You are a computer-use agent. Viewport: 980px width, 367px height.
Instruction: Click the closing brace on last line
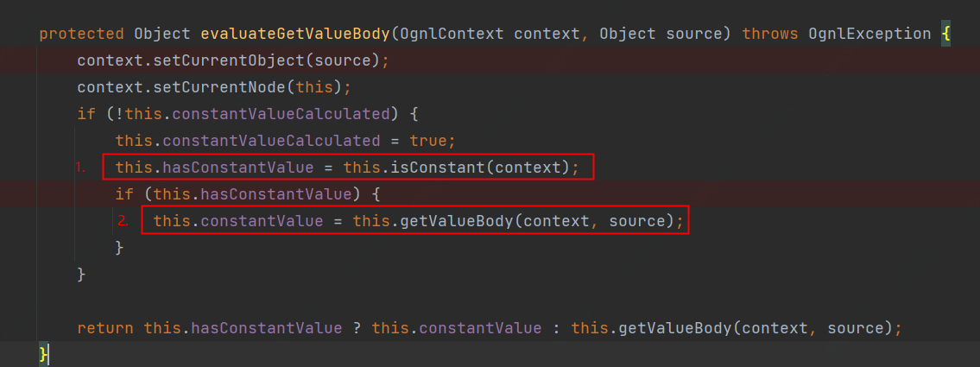(x=43, y=354)
